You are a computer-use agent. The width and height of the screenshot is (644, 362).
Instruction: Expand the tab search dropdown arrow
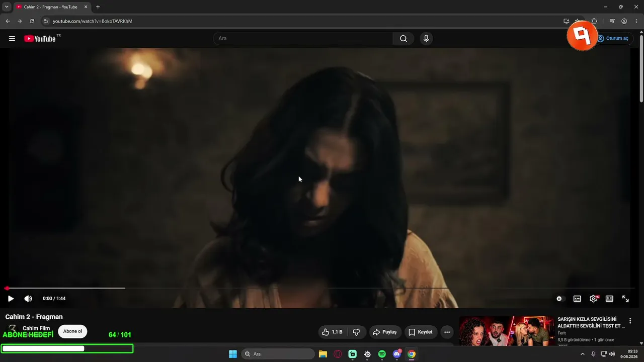(x=7, y=7)
